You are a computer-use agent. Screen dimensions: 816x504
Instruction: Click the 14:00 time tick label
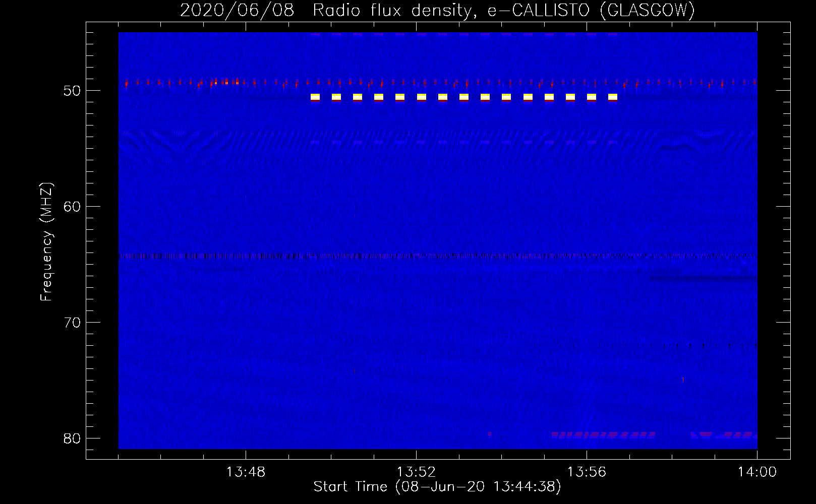757,472
